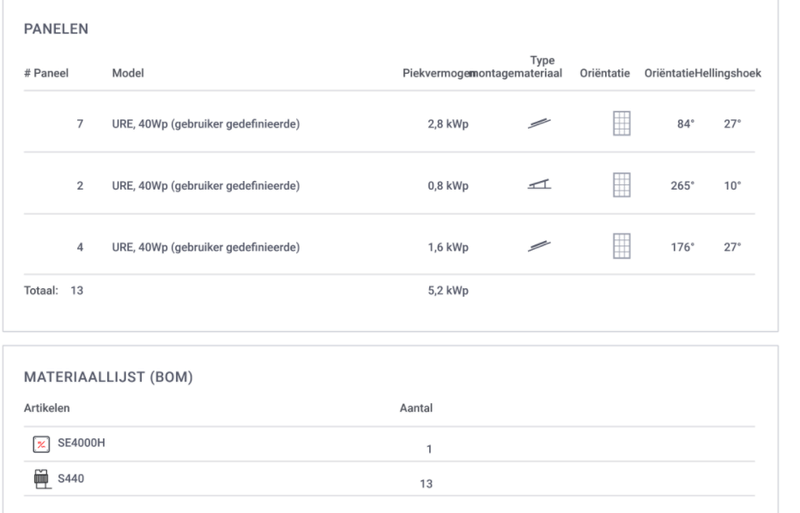This screenshot has height=513, width=800.
Task: Click the mounting type icon for 7-panel row
Action: pos(538,123)
